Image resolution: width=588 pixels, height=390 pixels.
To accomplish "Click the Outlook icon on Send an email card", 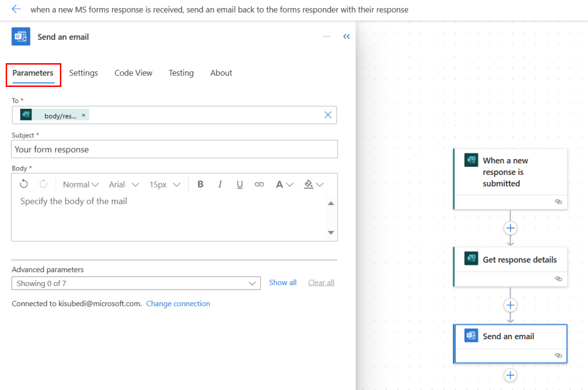I will click(471, 335).
